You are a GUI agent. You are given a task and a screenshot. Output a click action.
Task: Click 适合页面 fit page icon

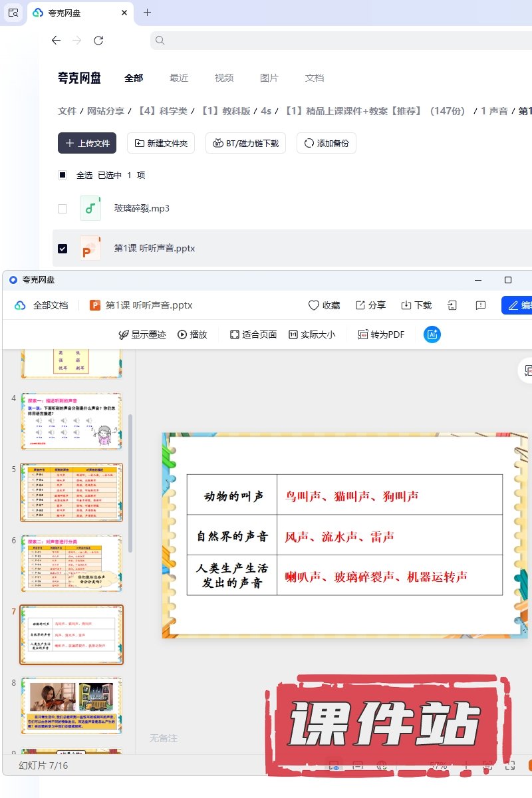(235, 334)
